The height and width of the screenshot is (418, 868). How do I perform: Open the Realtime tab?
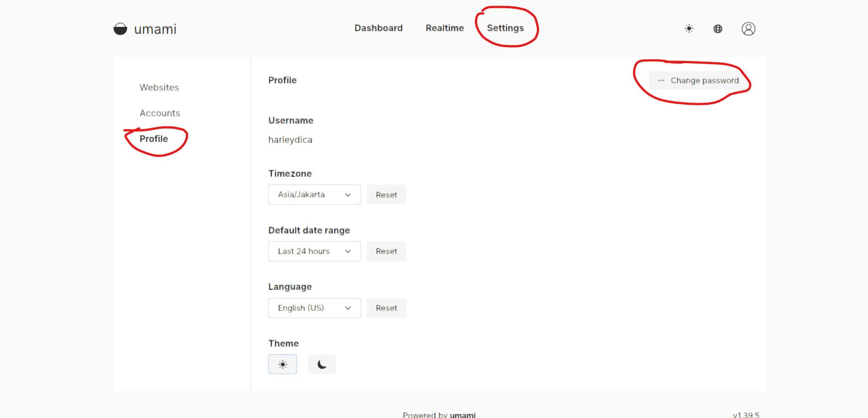(x=444, y=28)
